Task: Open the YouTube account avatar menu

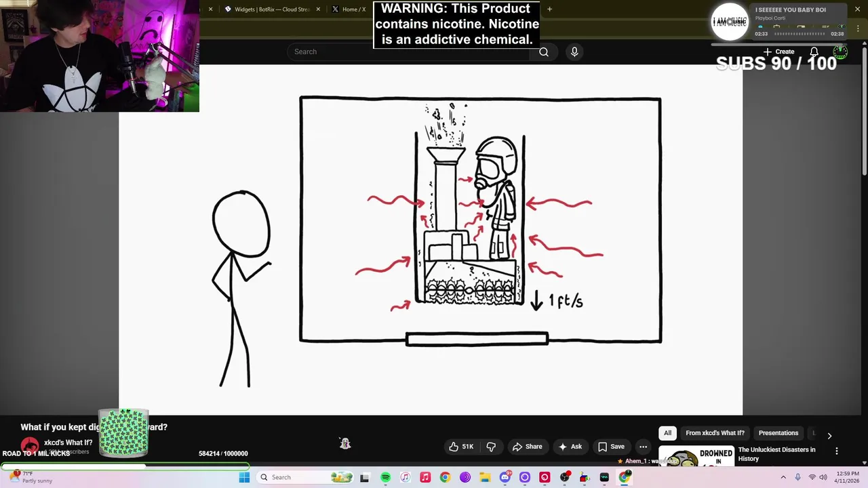Action: click(840, 52)
